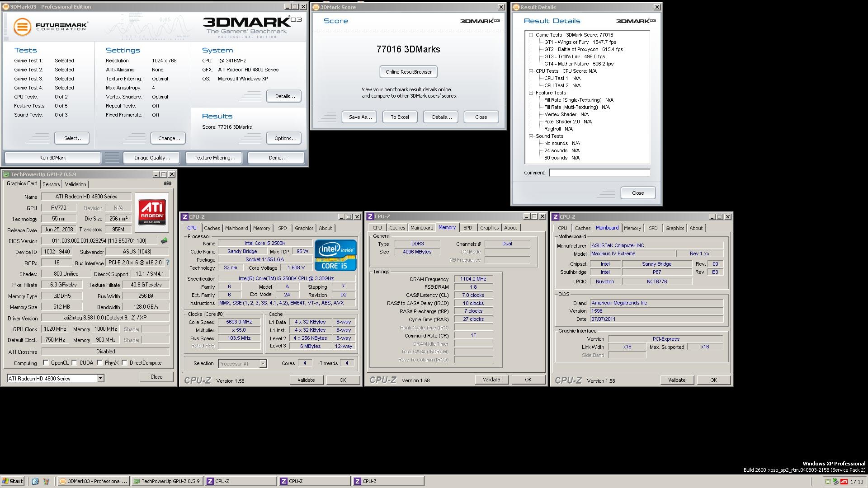The width and height of the screenshot is (868, 488).
Task: Collapse the Feature Tests tree node
Action: 531,93
